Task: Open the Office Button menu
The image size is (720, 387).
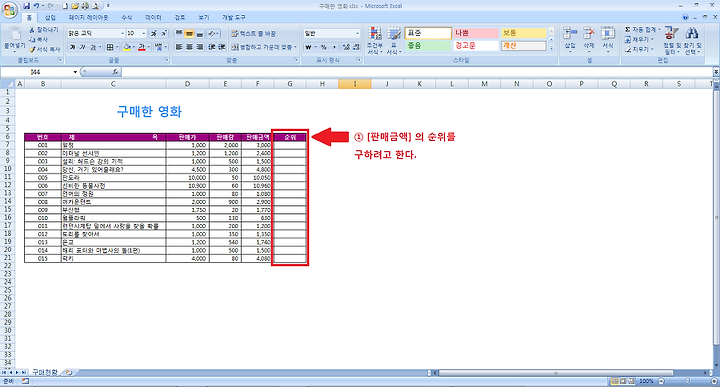Action: pyautogui.click(x=10, y=10)
